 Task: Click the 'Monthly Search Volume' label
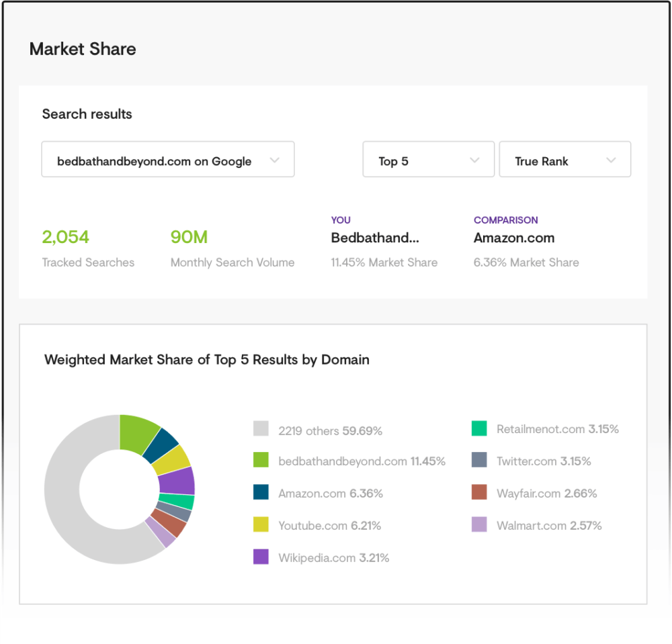pos(233,263)
